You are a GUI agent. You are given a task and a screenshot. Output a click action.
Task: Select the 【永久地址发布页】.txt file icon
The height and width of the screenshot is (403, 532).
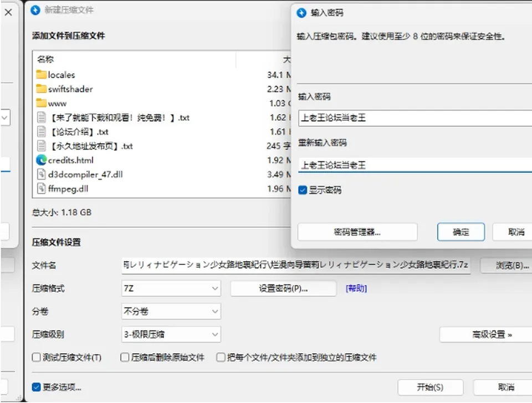coord(41,146)
